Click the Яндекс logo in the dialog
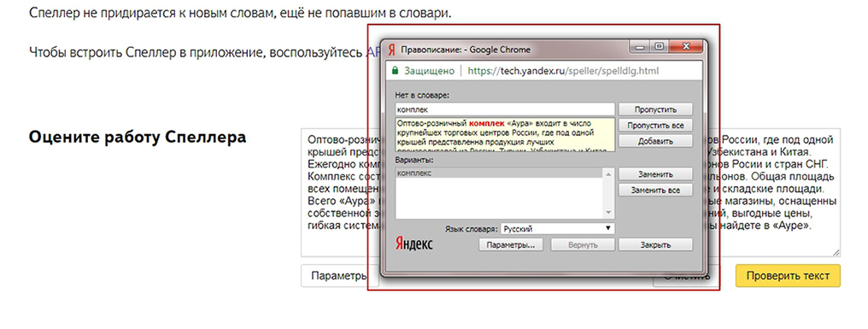The height and width of the screenshot is (329, 868). tap(414, 244)
